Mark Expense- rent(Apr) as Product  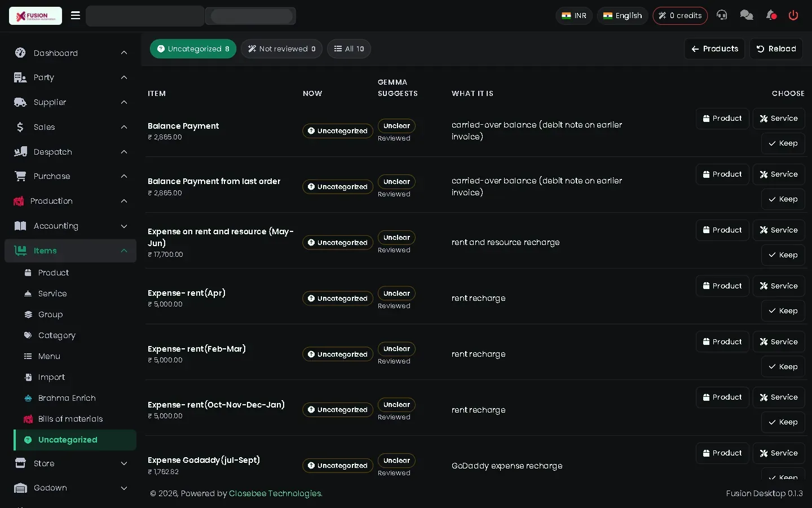pyautogui.click(x=722, y=286)
